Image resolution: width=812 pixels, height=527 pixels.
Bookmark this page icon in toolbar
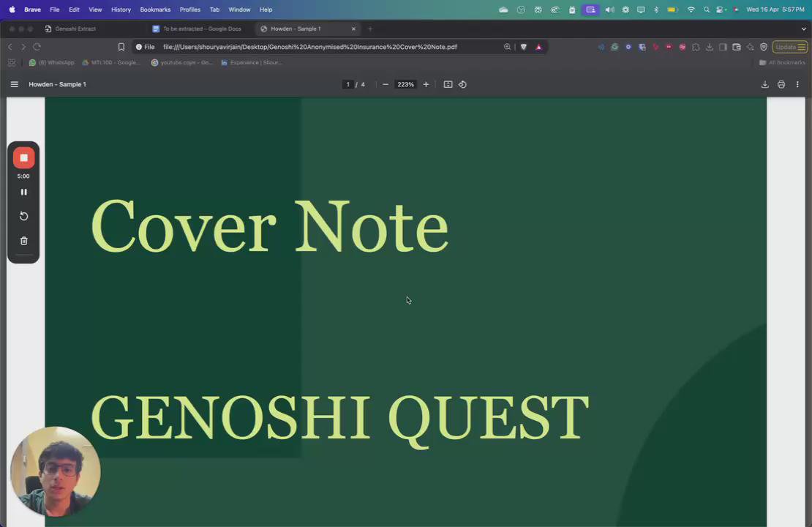pyautogui.click(x=121, y=47)
